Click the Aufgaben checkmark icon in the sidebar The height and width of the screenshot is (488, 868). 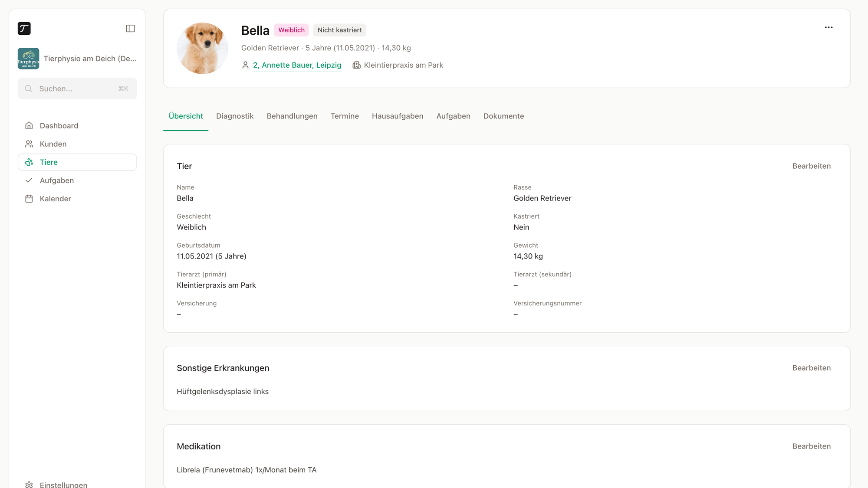coord(29,180)
